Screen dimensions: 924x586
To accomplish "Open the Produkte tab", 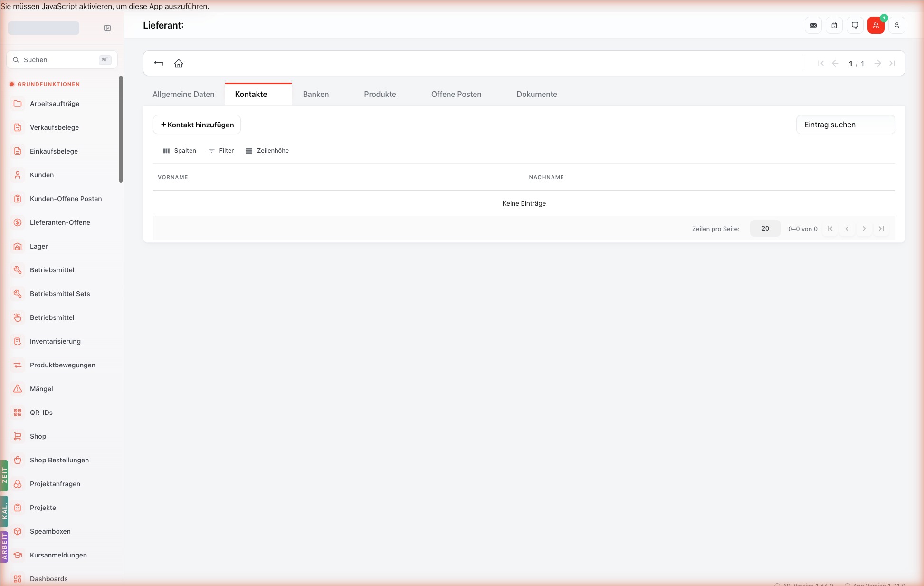I will click(380, 94).
